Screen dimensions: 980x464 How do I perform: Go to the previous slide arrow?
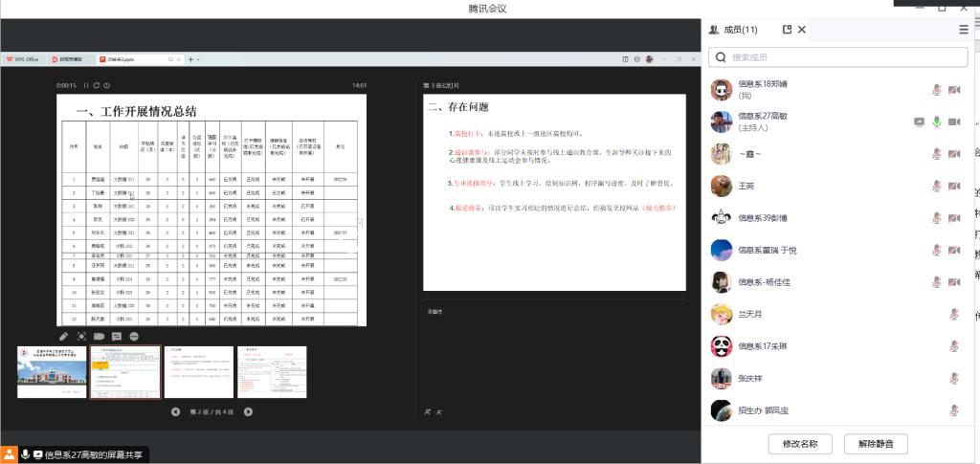click(175, 411)
